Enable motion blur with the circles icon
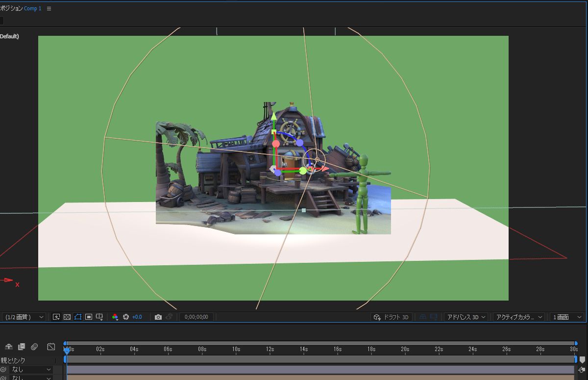 (34, 347)
